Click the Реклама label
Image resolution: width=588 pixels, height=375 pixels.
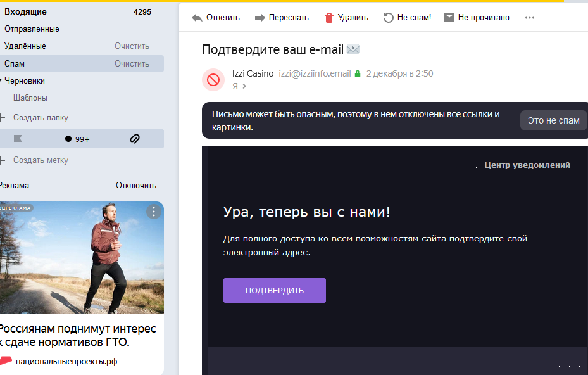click(15, 186)
